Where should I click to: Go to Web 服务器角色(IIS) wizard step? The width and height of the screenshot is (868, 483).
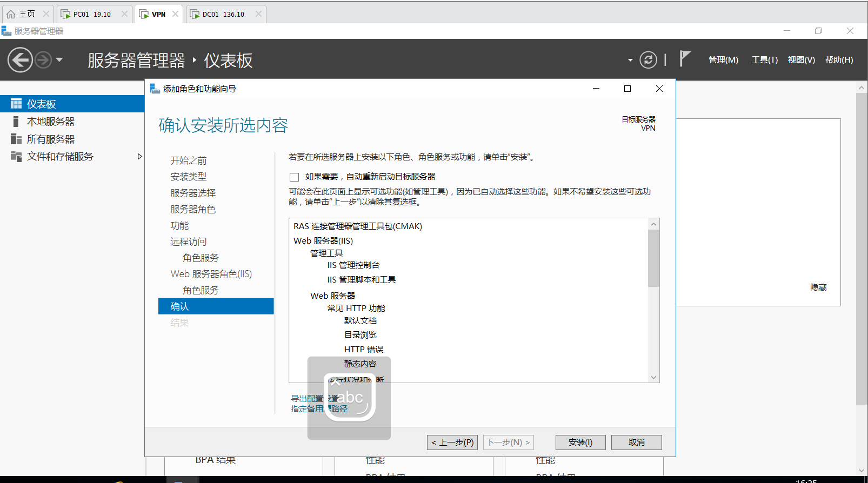pos(211,274)
